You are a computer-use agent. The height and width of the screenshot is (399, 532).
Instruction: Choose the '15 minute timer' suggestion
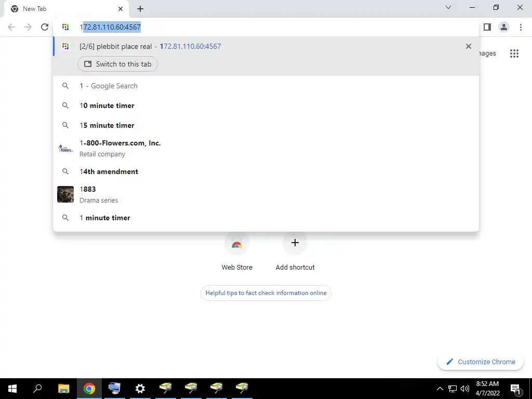266,125
